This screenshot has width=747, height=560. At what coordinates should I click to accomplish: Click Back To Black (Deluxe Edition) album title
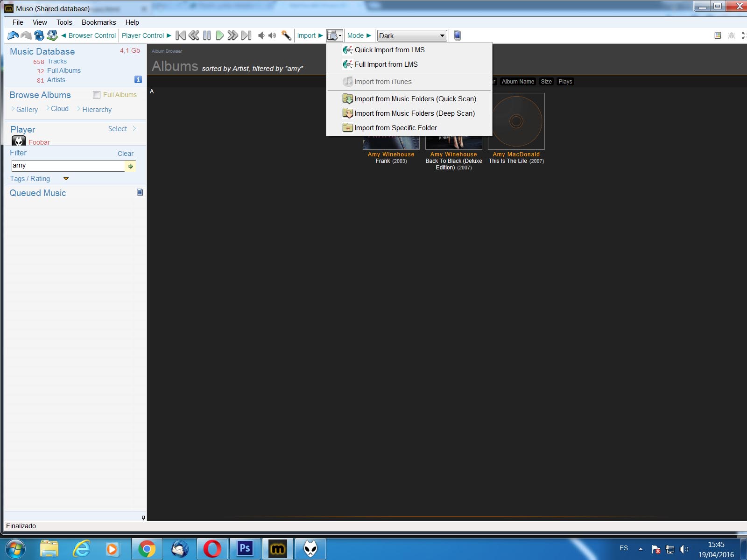coord(454,164)
